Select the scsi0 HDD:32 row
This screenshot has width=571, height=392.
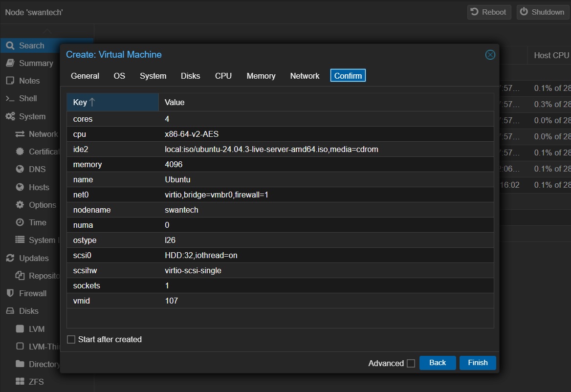pos(280,256)
